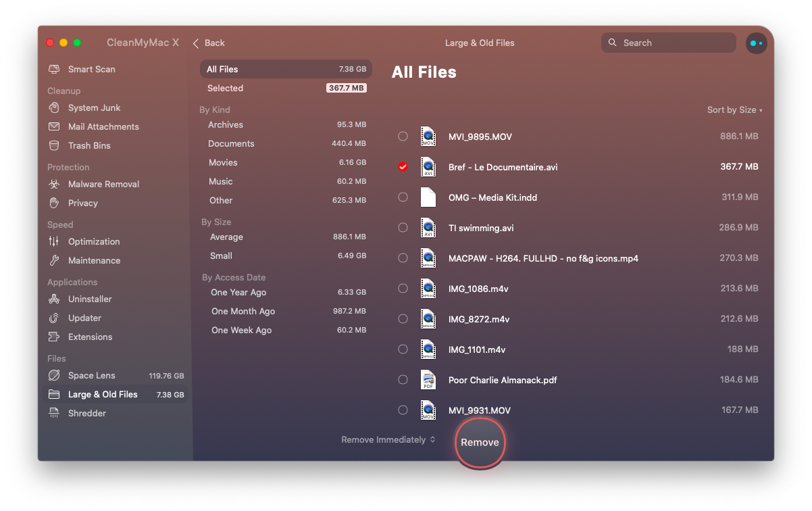Click the Bref - Le Documentaire.avi file icon

[428, 167]
